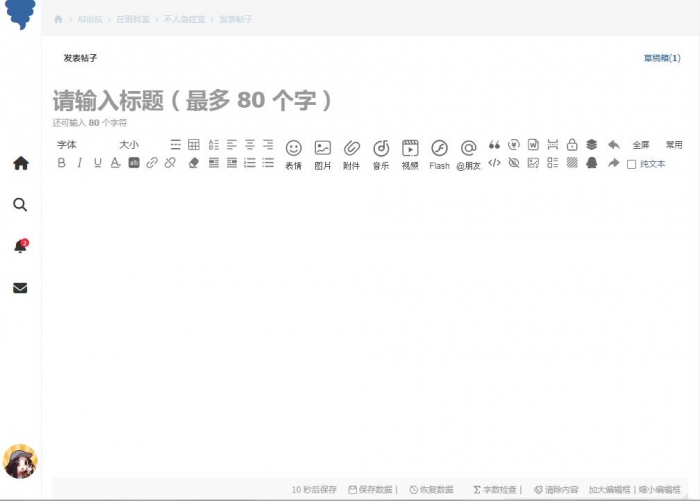This screenshot has height=501, width=700.
Task: Insert Flash content
Action: (x=439, y=154)
